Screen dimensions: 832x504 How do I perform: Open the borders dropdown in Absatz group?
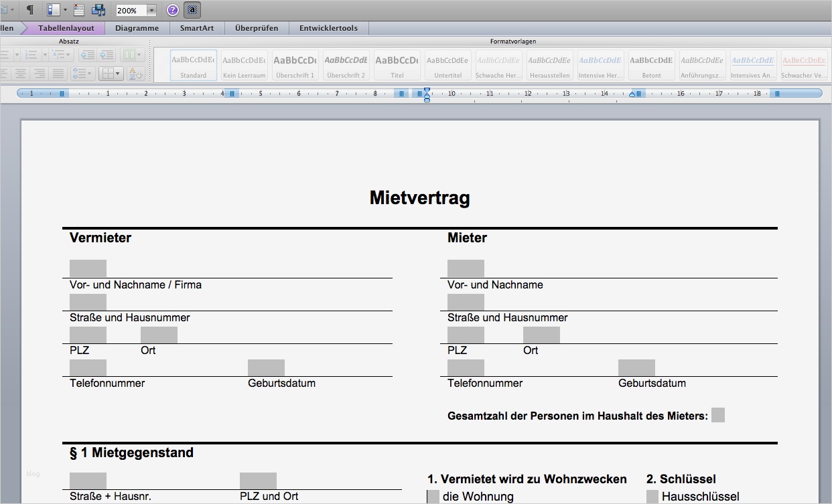point(117,74)
